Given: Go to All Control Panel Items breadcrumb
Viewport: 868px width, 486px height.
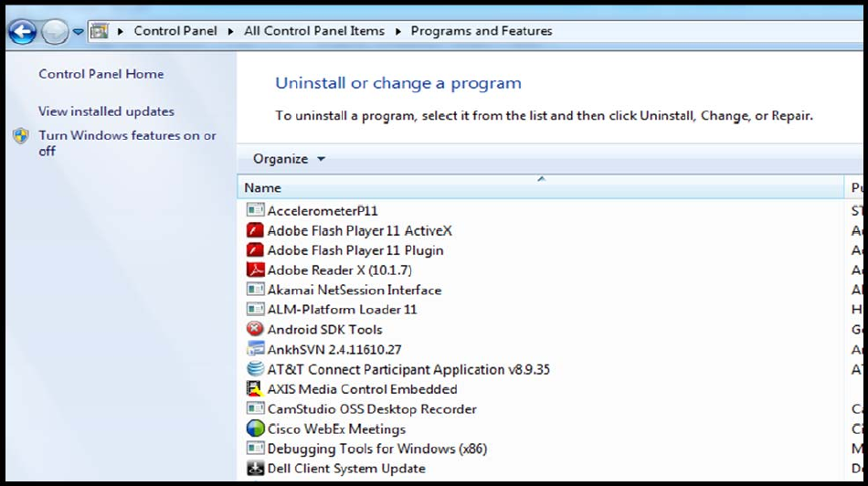Looking at the screenshot, I should tap(314, 31).
